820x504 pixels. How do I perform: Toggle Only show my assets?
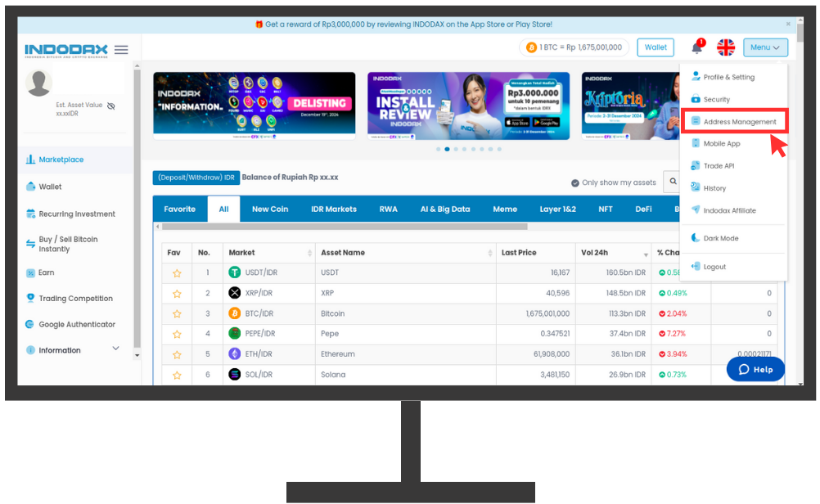(x=614, y=182)
